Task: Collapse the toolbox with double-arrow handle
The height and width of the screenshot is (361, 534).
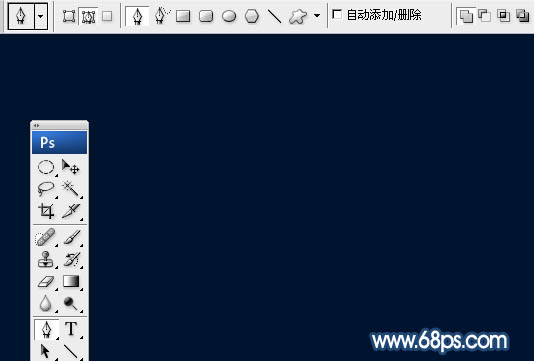Action: click(36, 125)
